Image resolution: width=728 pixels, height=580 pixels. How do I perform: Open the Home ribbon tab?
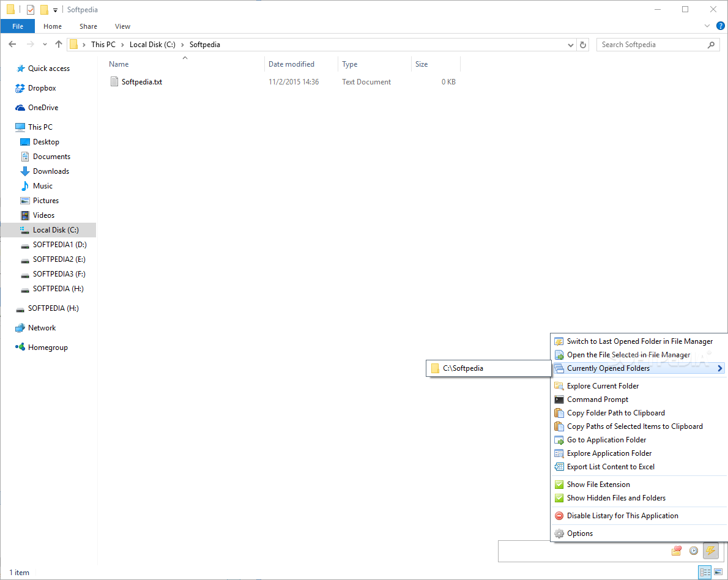[x=53, y=26]
